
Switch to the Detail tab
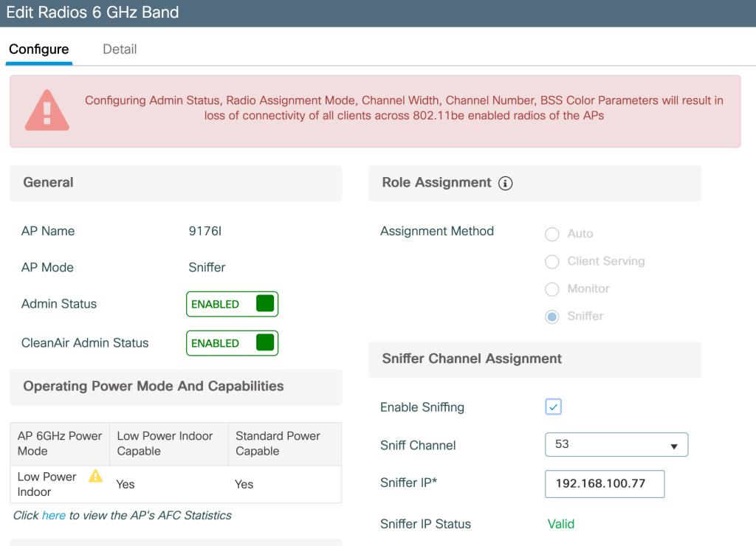(120, 49)
